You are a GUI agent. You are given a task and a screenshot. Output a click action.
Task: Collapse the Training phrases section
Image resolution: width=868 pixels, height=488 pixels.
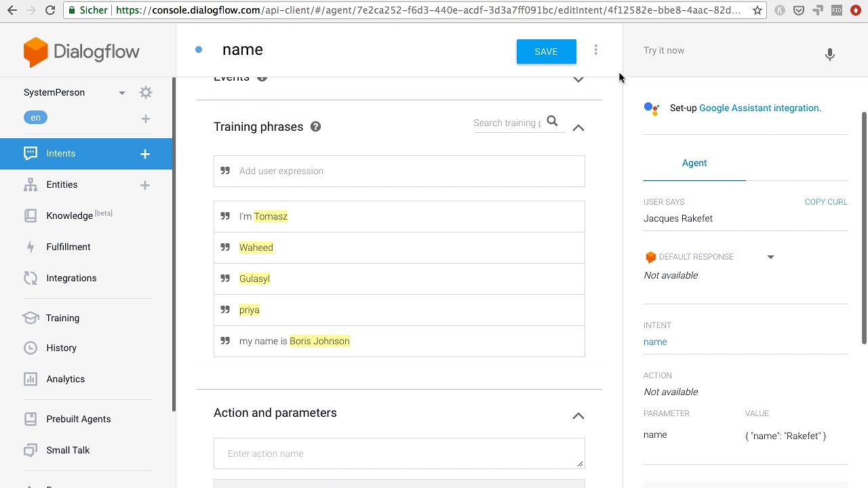click(578, 127)
